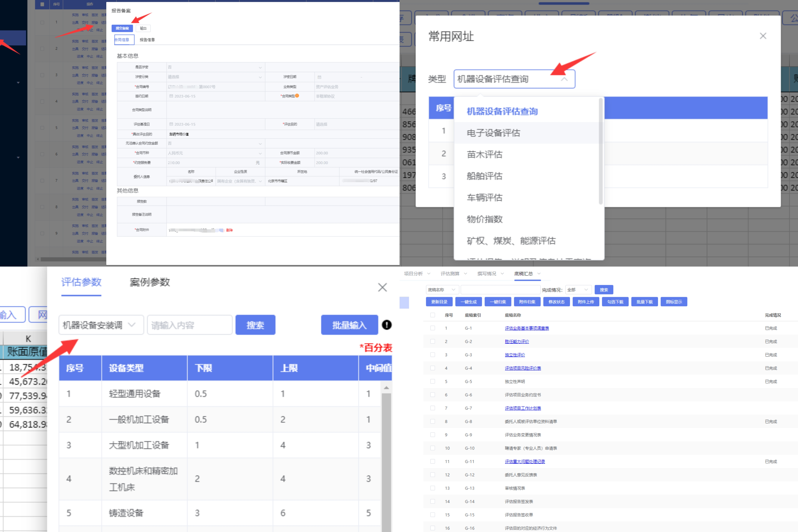The width and height of the screenshot is (798, 532).
Task: Click the 请输入内容 search input
Action: click(x=190, y=325)
